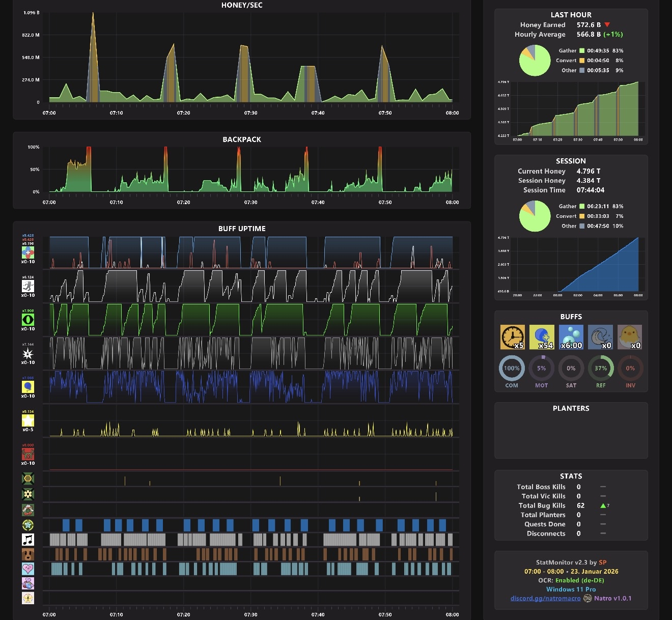
Task: Click the SAT 0% ring gauge
Action: click(x=571, y=368)
